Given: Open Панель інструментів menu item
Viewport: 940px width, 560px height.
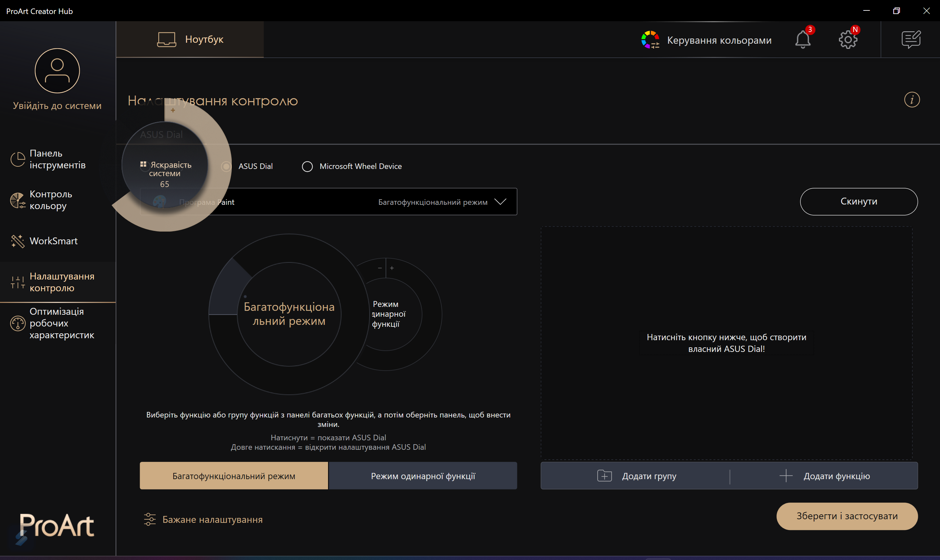Looking at the screenshot, I should (57, 159).
